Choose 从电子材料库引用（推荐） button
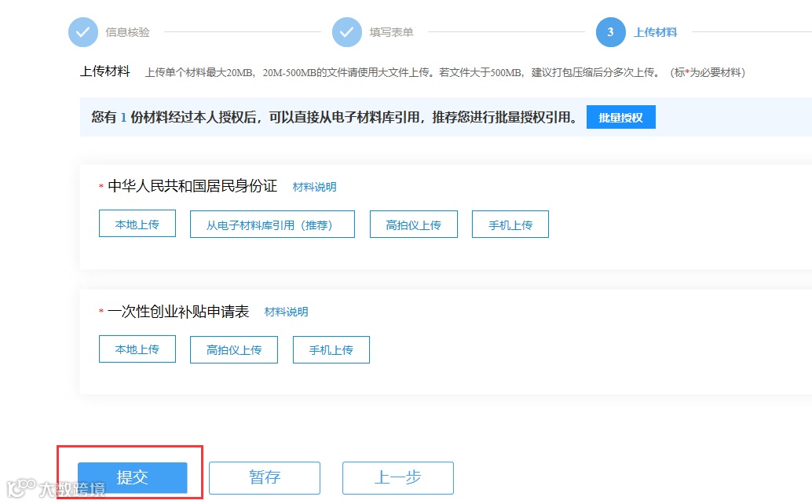The image size is (812, 504). pos(272,224)
